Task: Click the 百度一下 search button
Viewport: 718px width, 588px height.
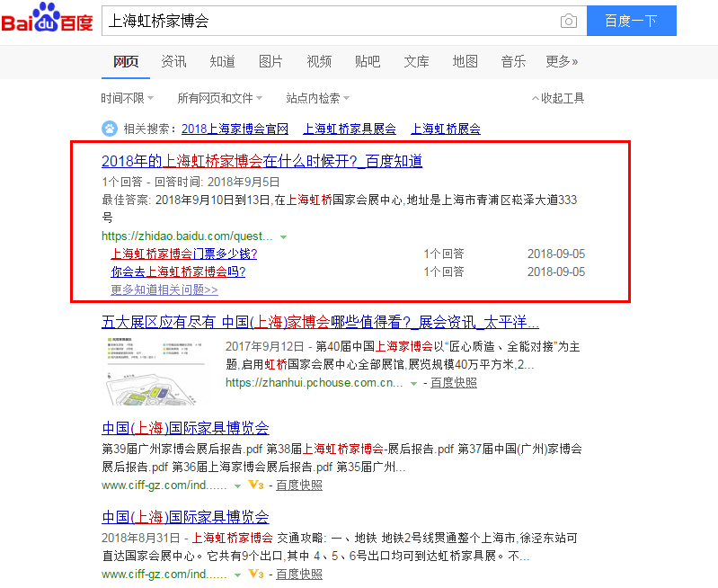Action: (x=632, y=21)
